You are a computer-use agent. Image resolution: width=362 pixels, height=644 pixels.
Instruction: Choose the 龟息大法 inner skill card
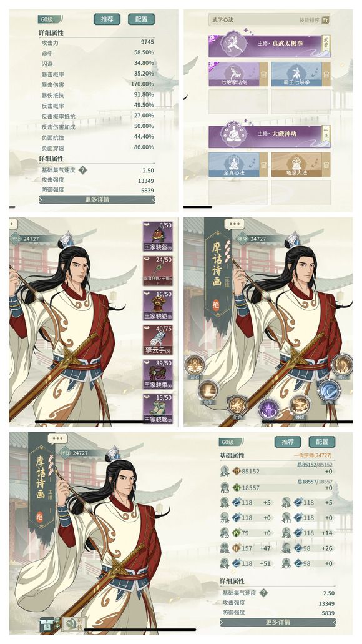point(301,165)
